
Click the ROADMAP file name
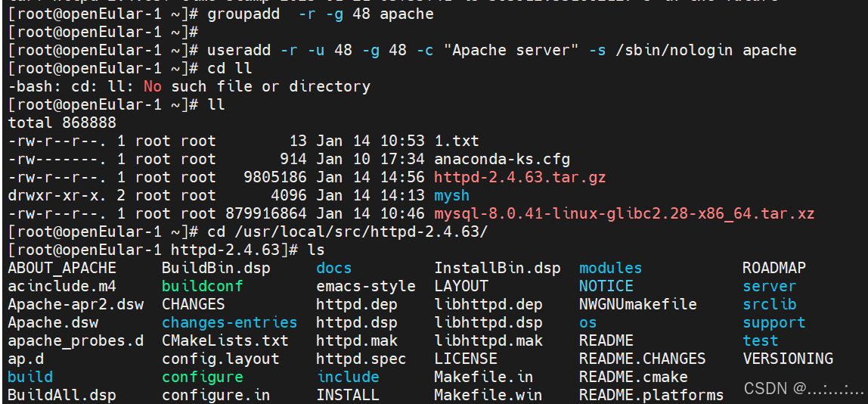click(774, 269)
